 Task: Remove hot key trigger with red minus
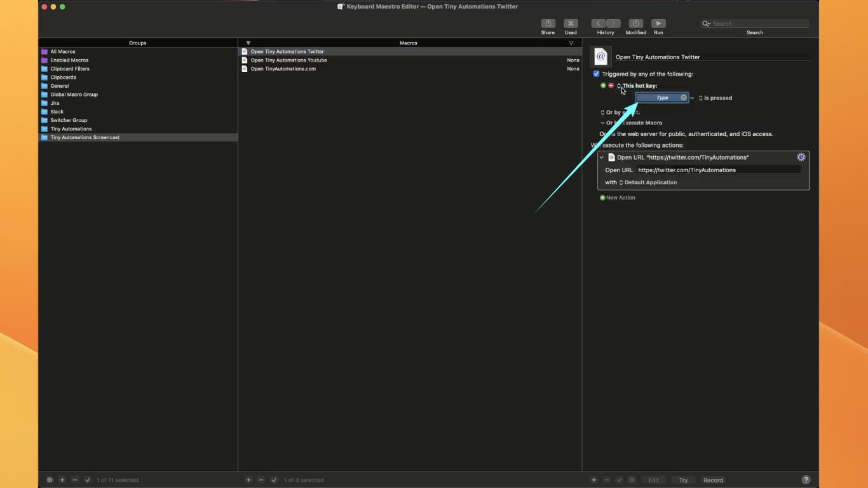611,85
